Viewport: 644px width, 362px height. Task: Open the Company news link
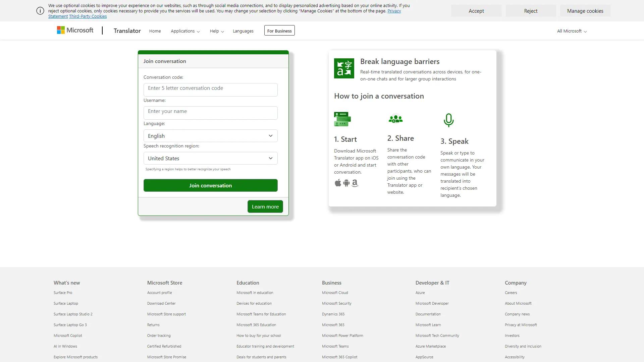point(517,314)
